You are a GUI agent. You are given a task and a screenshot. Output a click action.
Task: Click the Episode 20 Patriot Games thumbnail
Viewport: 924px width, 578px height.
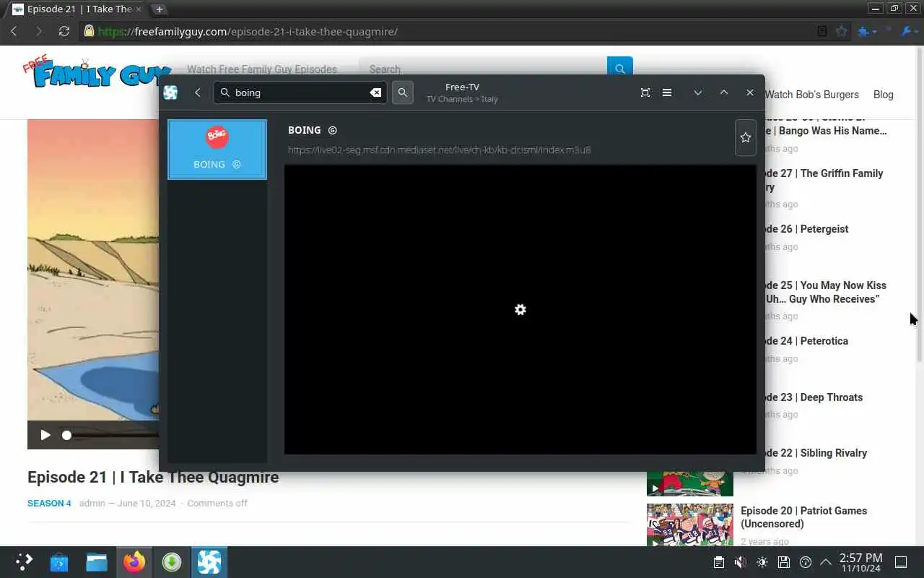689,525
